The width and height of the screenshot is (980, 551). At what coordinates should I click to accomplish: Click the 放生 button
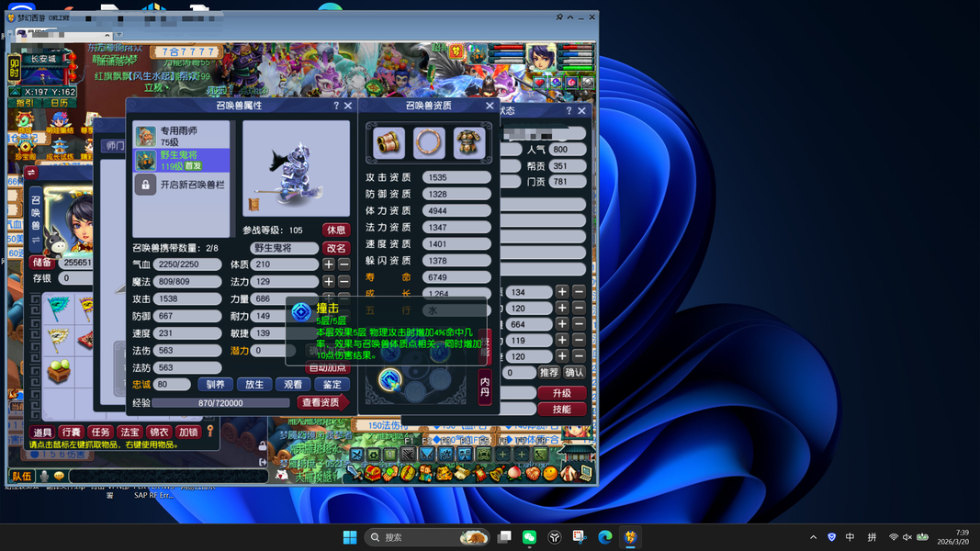(x=254, y=384)
